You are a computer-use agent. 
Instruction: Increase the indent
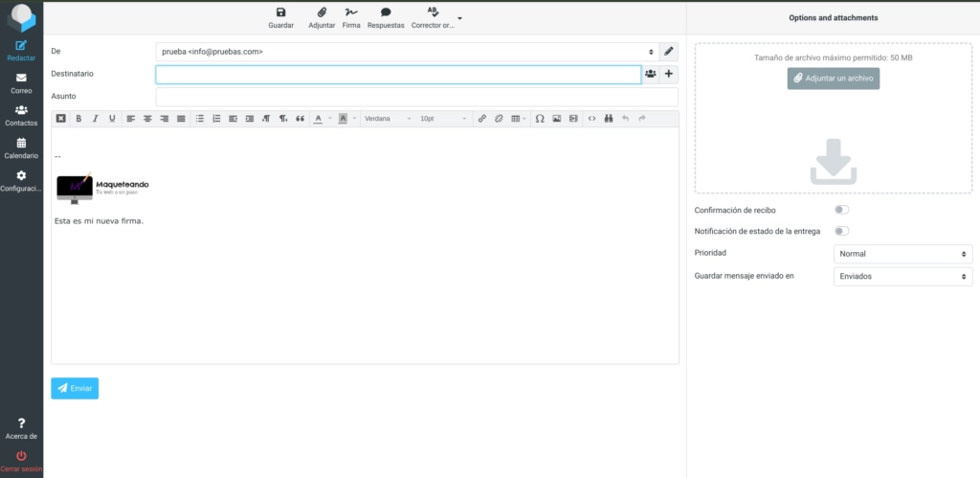[250, 118]
